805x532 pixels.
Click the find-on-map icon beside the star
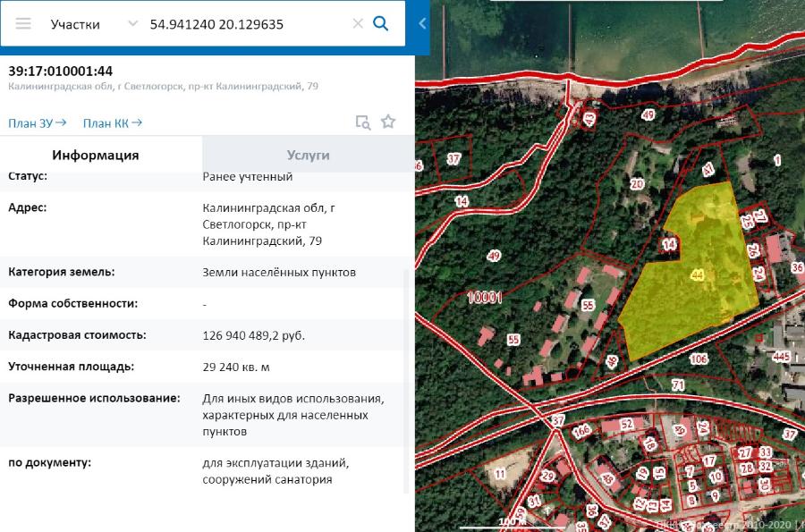coord(362,122)
